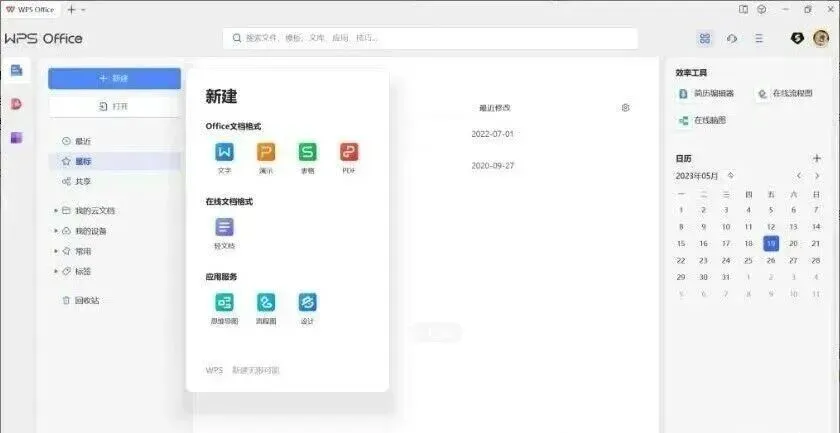Screen dimensions: 840x433
Task: Click the blue 新建 (New) button
Action: pos(115,78)
